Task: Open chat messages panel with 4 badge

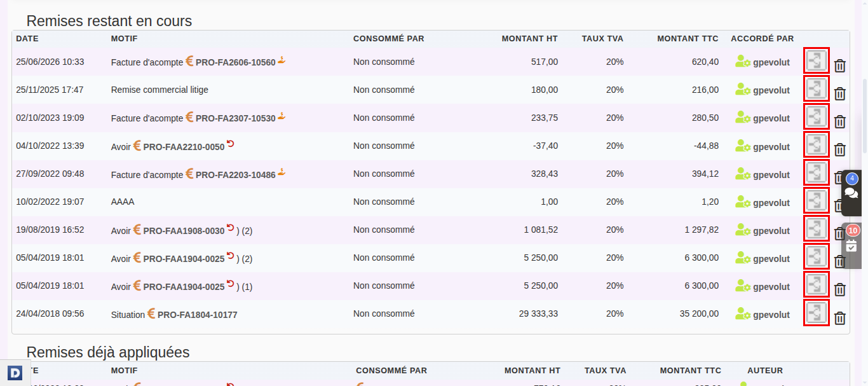Action: coord(851,192)
